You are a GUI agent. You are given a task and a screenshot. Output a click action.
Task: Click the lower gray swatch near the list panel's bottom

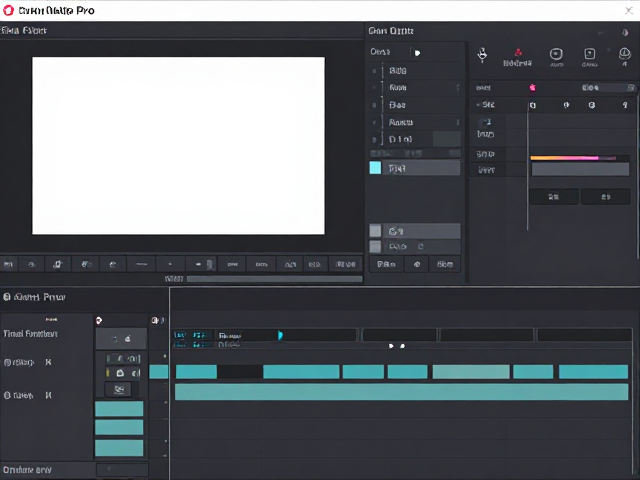tap(375, 247)
